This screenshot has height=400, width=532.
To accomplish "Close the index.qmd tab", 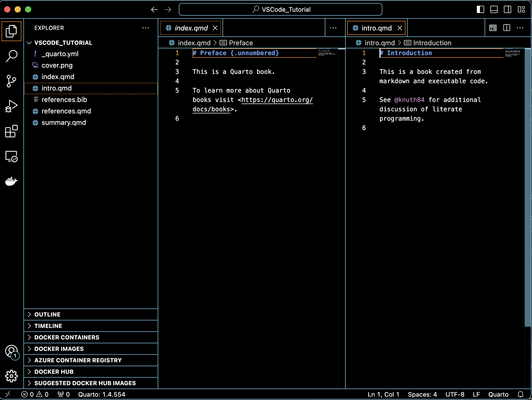I will [x=215, y=28].
